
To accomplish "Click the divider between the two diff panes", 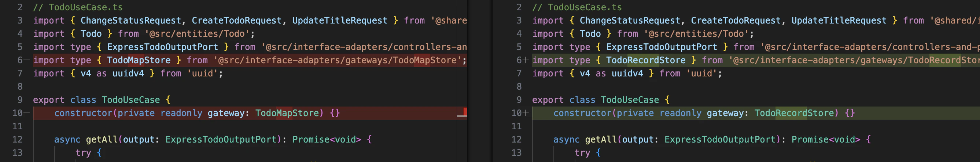I will tap(480, 81).
